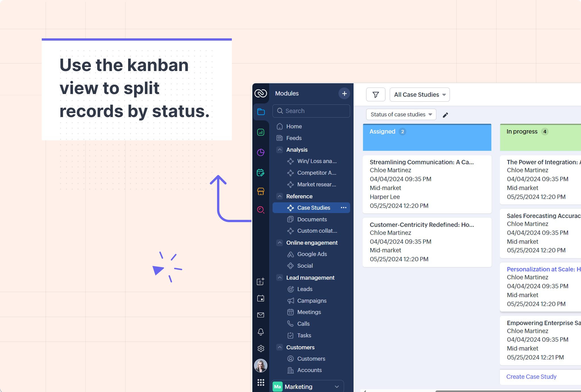This screenshot has height=392, width=581.
Task: Open the folder modules icon in left rail
Action: click(x=261, y=112)
